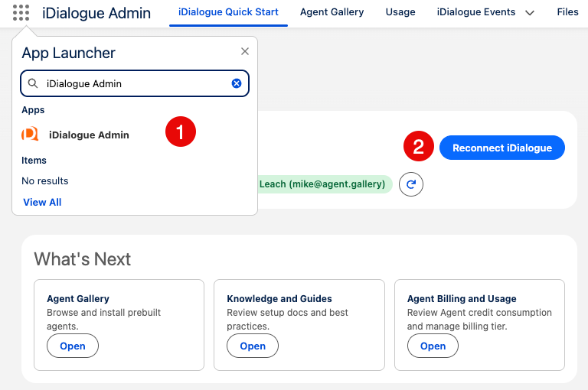Click in the App Launcher search field
This screenshot has width=588, height=390.
click(x=134, y=83)
